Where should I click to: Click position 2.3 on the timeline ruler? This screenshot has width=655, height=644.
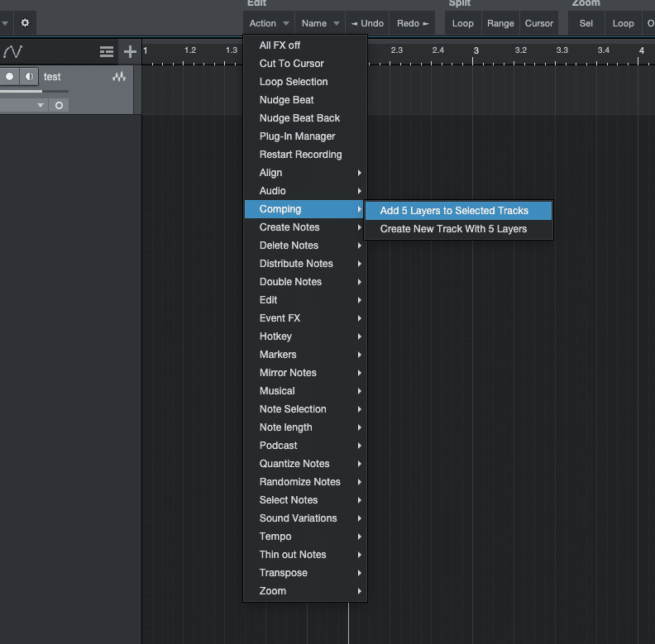click(x=396, y=50)
